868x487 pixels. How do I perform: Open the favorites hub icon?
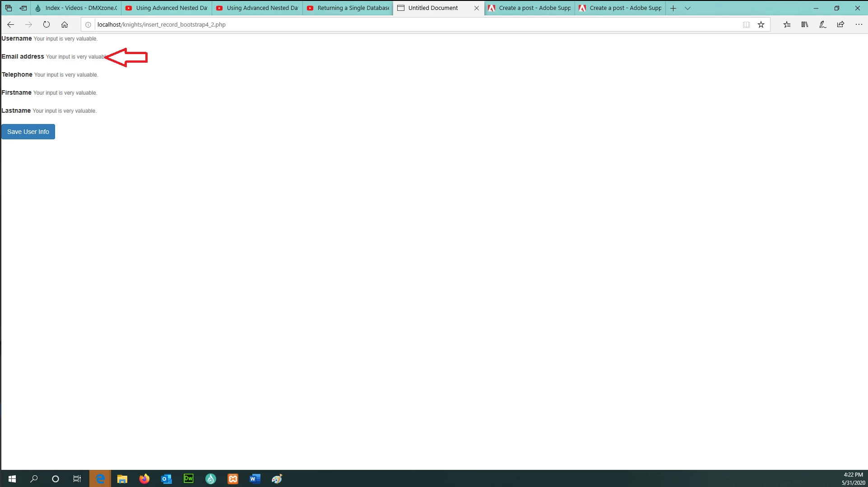tap(787, 25)
